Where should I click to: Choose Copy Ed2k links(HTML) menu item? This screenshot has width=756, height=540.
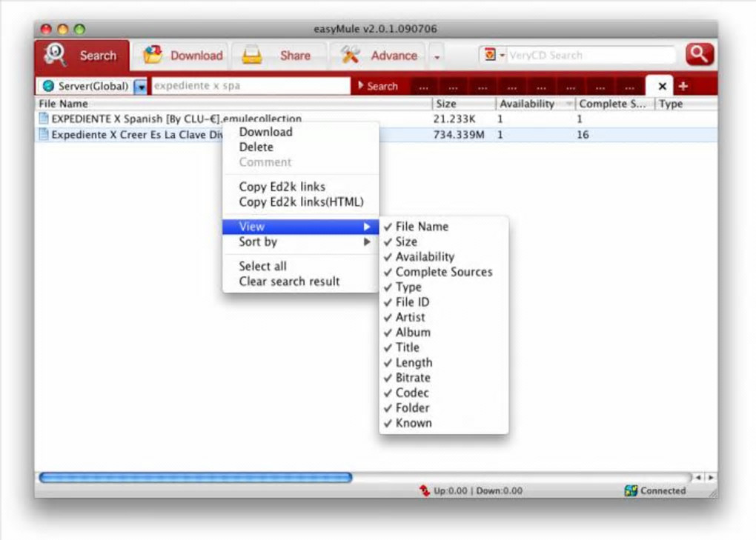point(300,201)
